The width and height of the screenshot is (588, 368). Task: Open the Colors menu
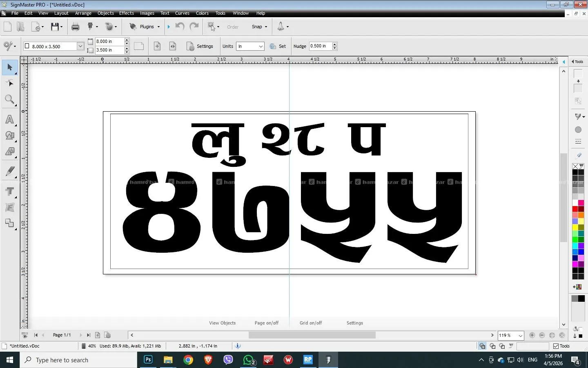click(202, 13)
